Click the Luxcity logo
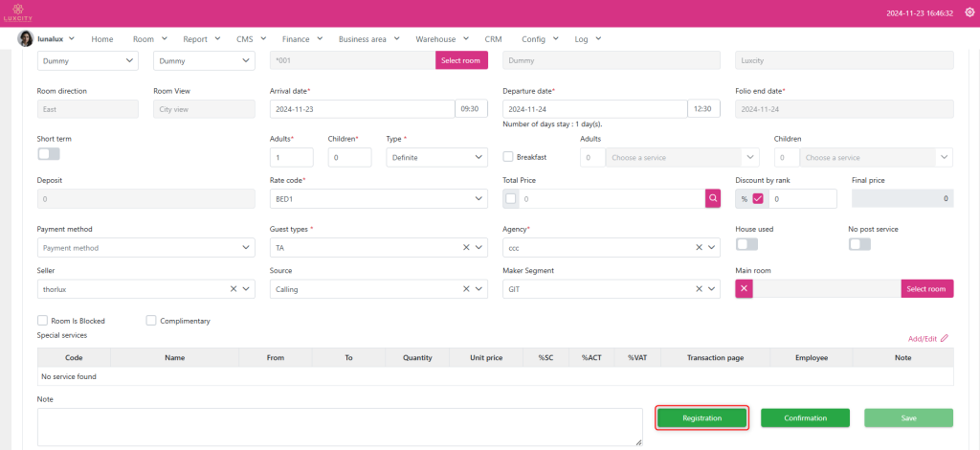This screenshot has width=980, height=450. point(19,13)
